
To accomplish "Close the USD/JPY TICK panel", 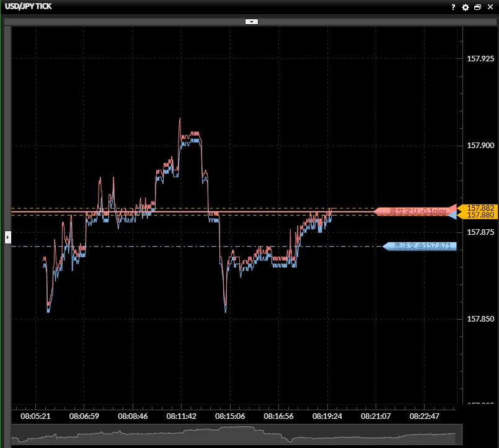I will (x=490, y=7).
